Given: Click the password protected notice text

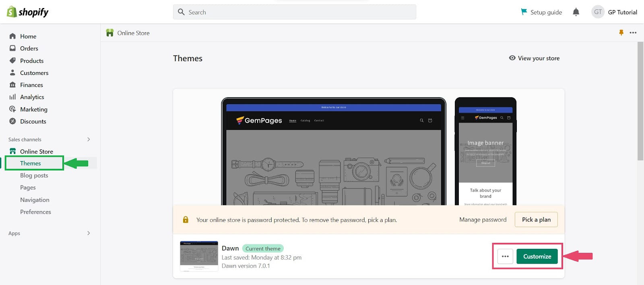Looking at the screenshot, I should coord(297,220).
